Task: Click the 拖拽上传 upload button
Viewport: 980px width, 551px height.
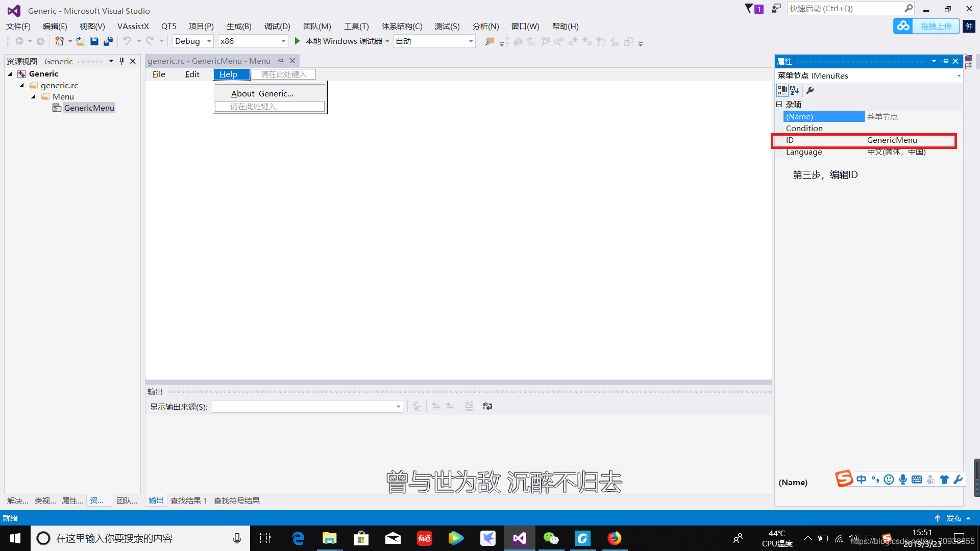Action: (x=936, y=26)
